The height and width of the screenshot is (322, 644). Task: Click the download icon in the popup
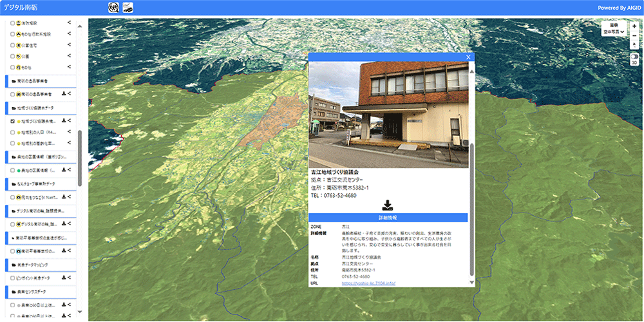(x=388, y=205)
